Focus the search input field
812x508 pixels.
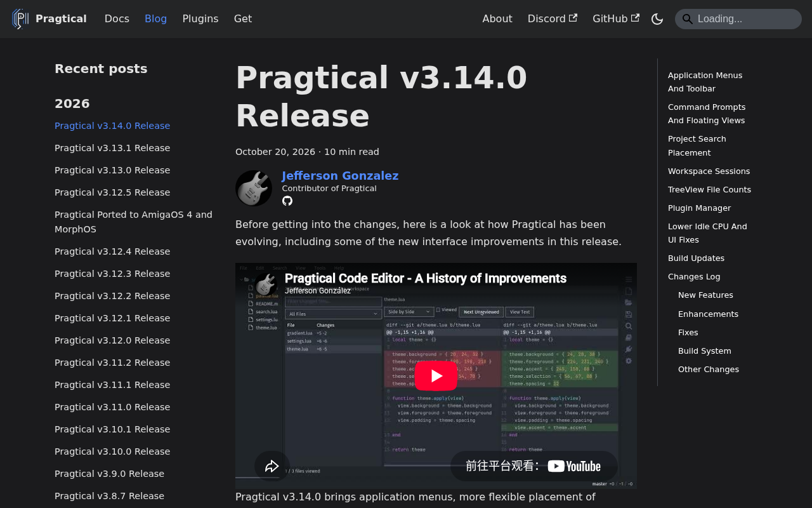point(738,19)
